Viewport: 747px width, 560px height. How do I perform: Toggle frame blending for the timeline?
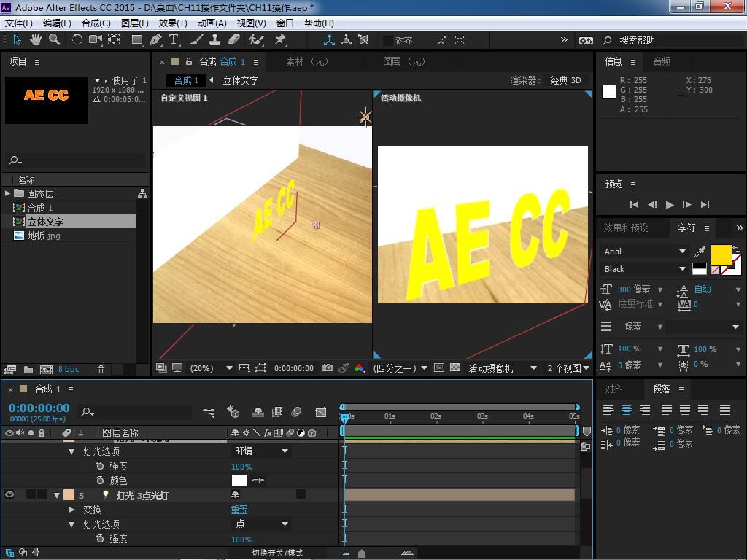point(277,412)
